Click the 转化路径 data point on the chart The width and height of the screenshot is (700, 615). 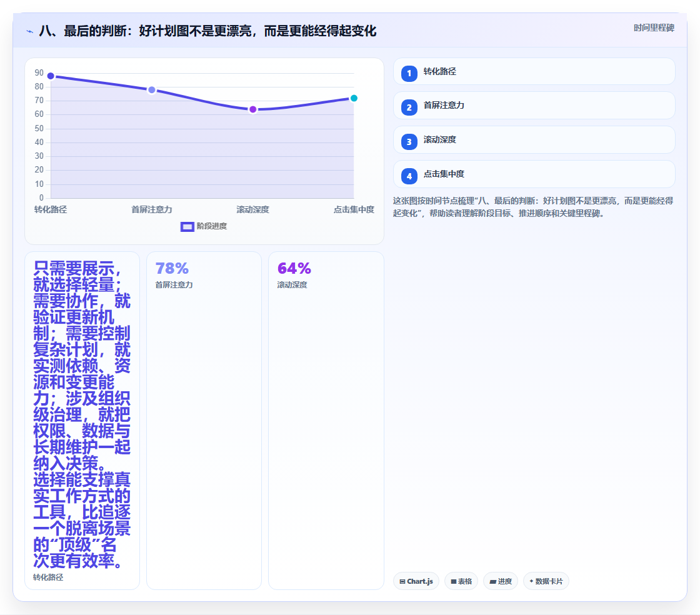pos(51,76)
